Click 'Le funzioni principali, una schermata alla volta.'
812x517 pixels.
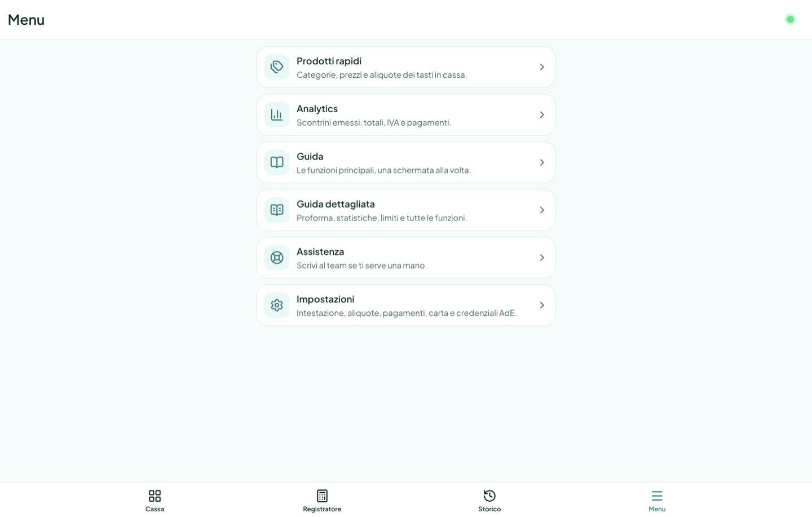pos(383,170)
